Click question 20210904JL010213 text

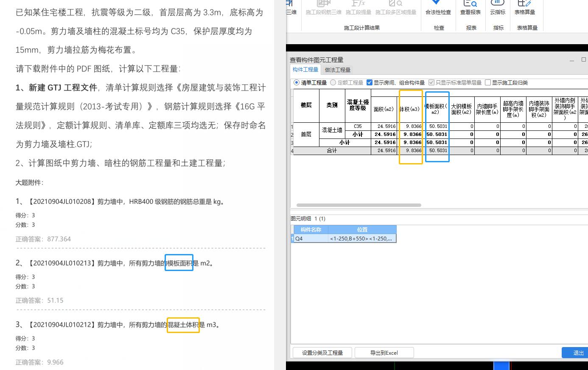(x=115, y=263)
